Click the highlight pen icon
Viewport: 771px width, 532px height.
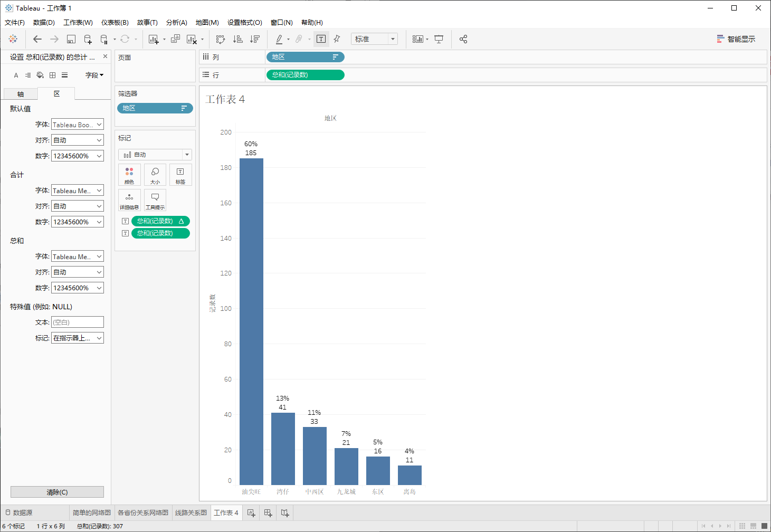click(279, 39)
